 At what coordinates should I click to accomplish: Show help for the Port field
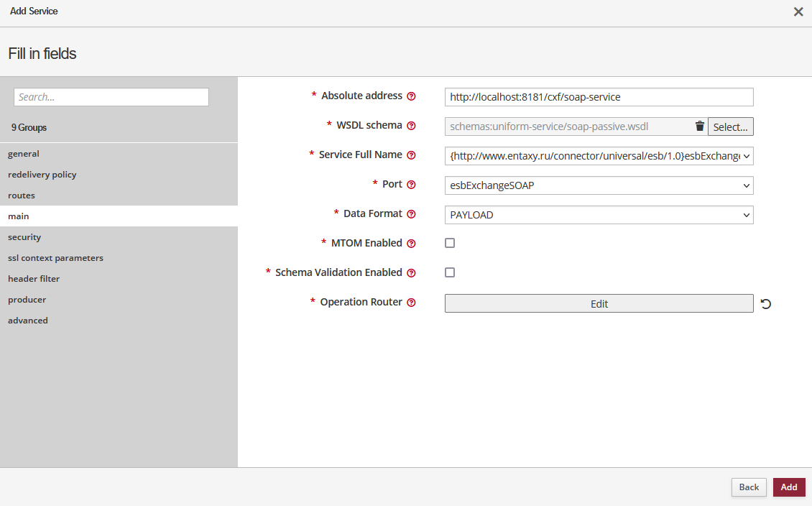(x=411, y=185)
